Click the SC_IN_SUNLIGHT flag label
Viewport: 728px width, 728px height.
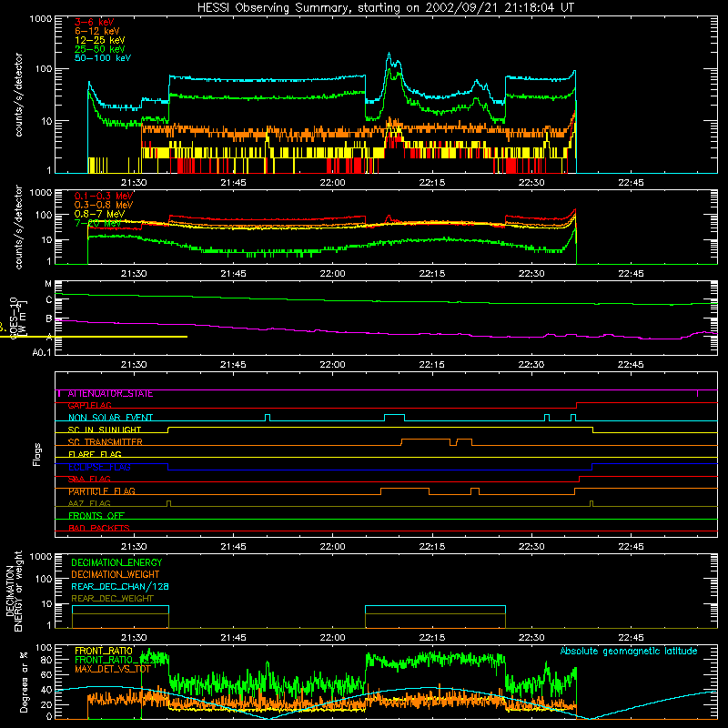tap(105, 430)
